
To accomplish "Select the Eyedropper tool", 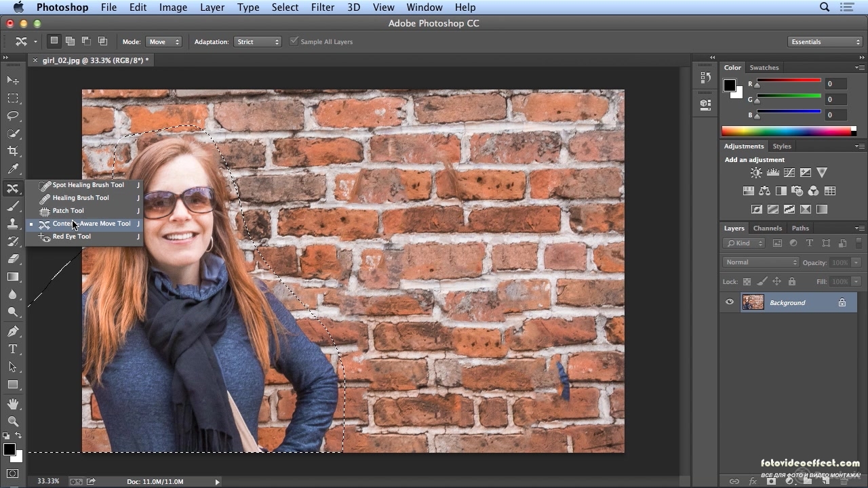I will [13, 169].
